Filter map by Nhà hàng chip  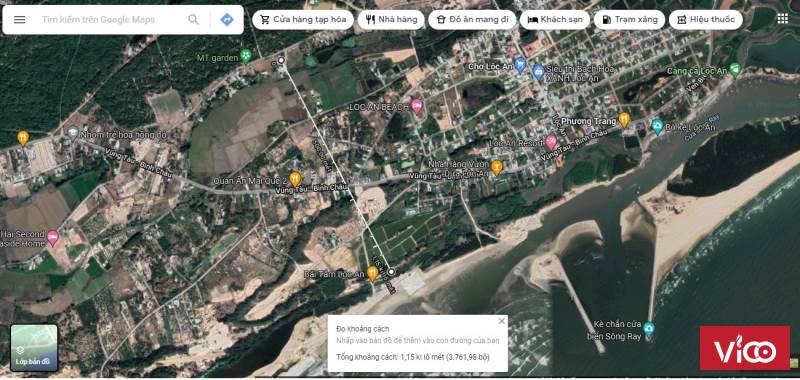[391, 20]
